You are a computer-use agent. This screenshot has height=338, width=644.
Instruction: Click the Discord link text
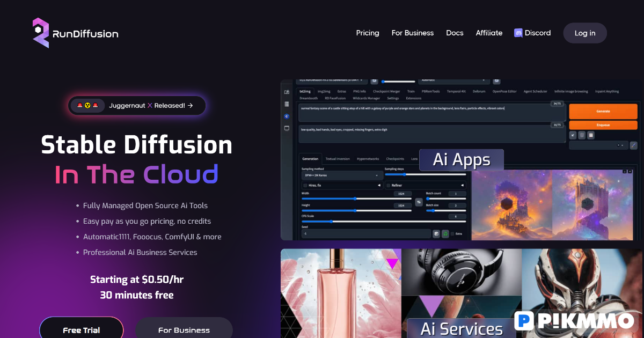[x=538, y=33]
